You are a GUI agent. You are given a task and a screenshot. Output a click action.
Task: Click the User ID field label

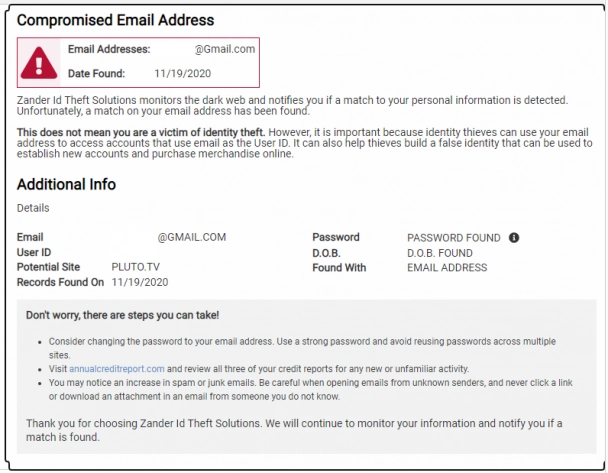coord(34,252)
